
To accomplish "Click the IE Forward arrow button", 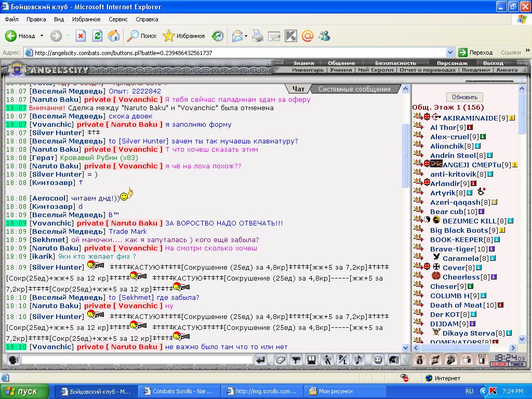I will pos(56,36).
